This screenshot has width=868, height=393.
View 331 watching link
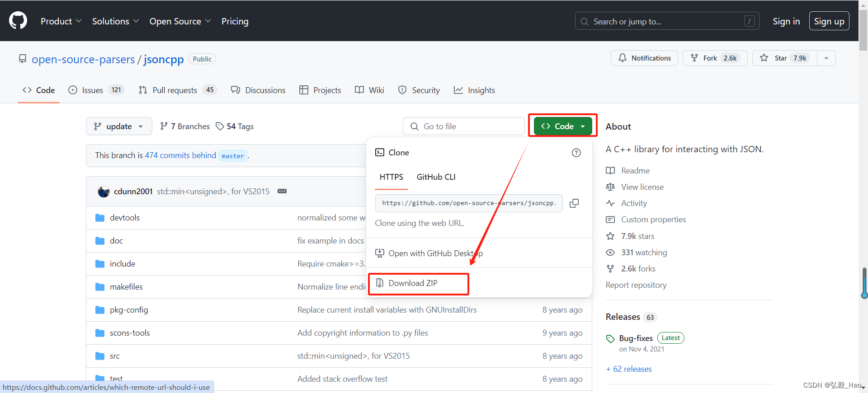637,253
